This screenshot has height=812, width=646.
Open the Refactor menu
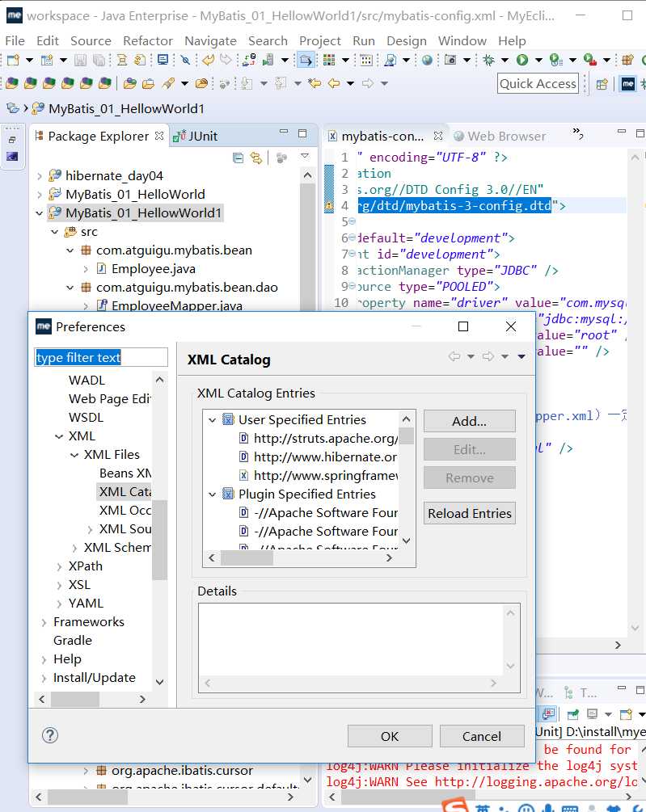click(148, 40)
